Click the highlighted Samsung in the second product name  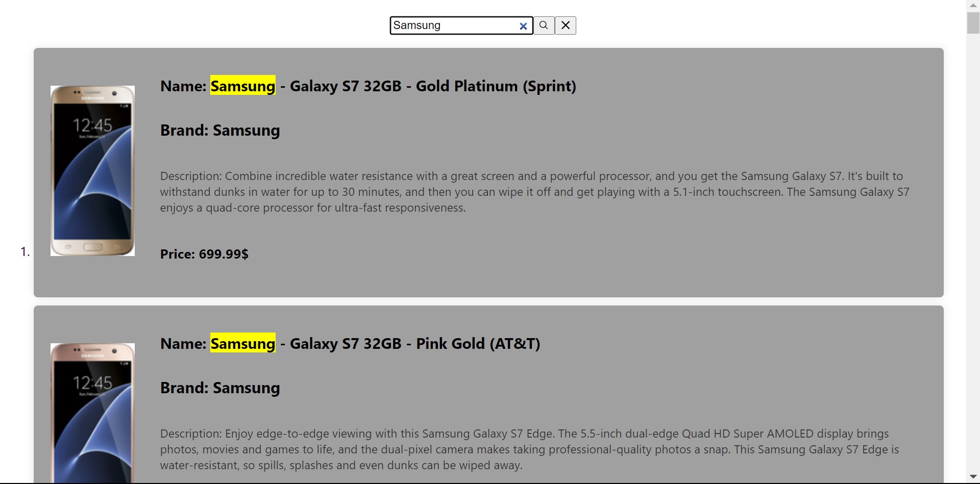[243, 344]
